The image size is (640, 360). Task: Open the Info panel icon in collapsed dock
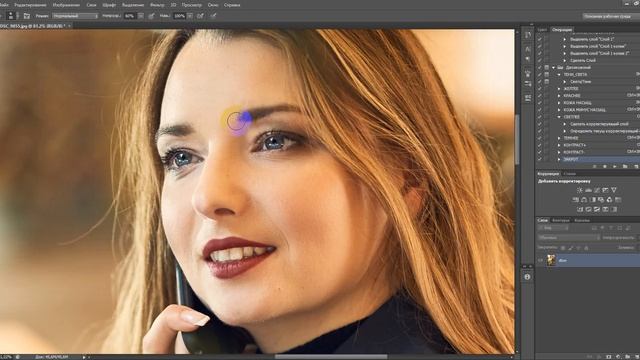coord(527,277)
